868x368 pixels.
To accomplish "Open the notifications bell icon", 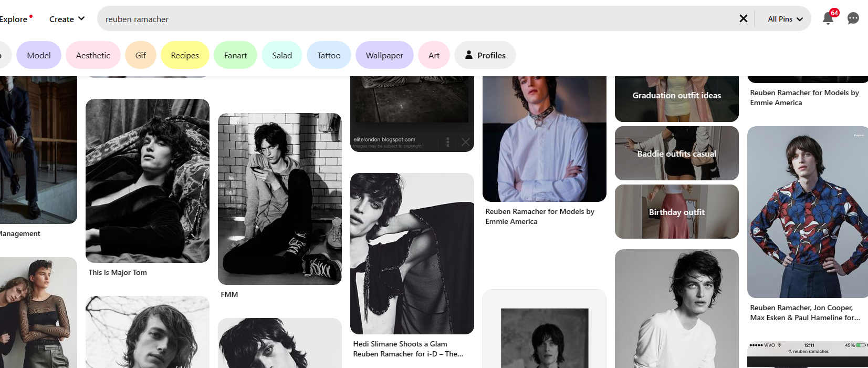I will click(x=828, y=19).
